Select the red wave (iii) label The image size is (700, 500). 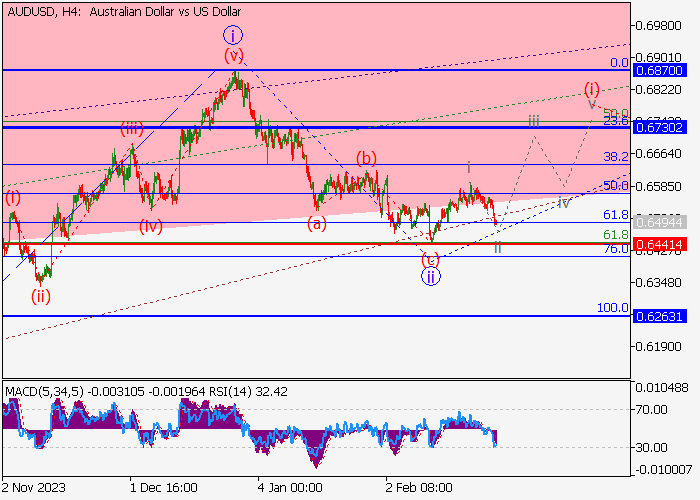[x=132, y=129]
